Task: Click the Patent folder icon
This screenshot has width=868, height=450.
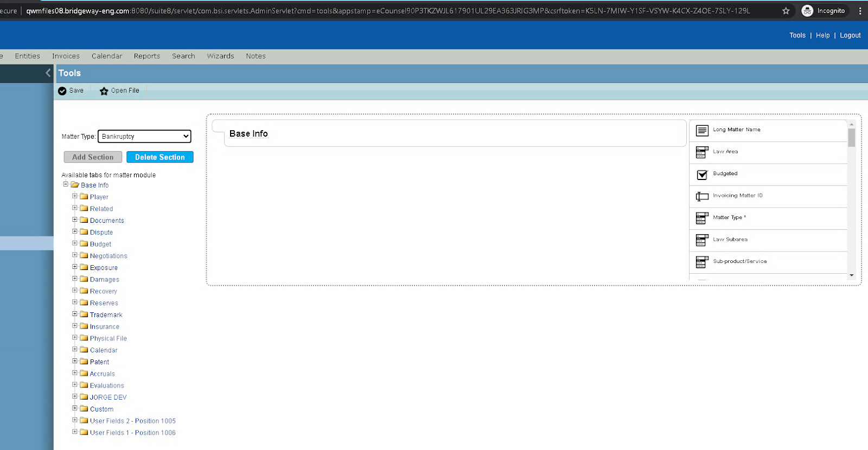Action: [x=84, y=362]
